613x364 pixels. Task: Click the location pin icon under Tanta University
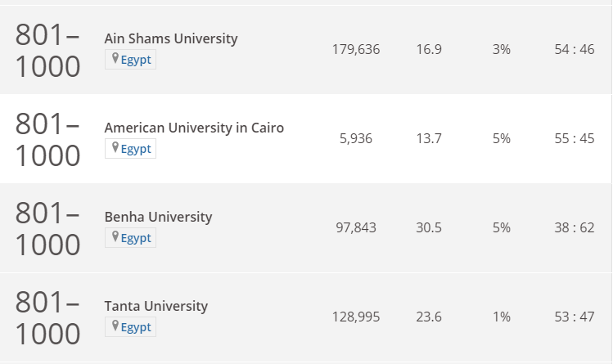pos(115,326)
